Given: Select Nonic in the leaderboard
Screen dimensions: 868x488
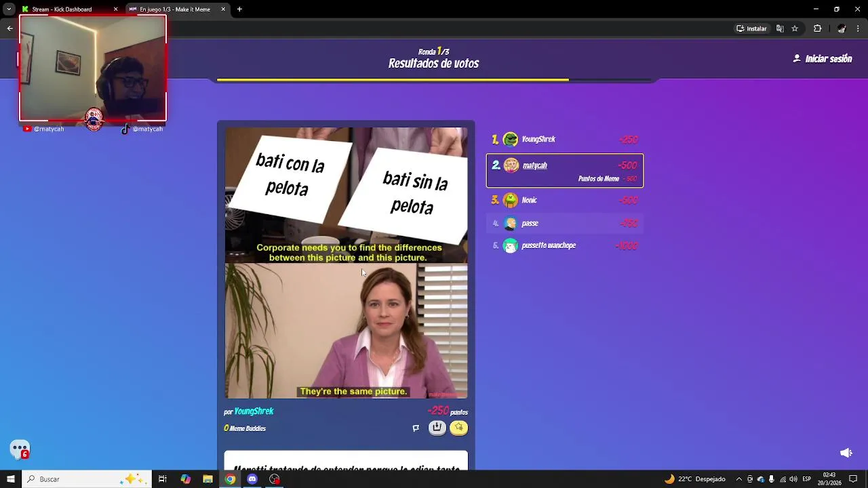Looking at the screenshot, I should [564, 200].
